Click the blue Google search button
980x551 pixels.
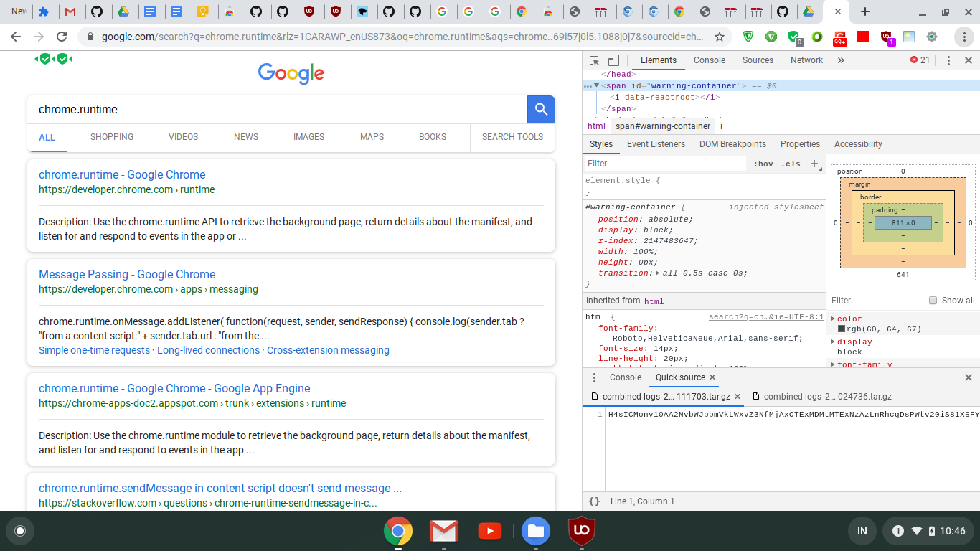coord(541,110)
